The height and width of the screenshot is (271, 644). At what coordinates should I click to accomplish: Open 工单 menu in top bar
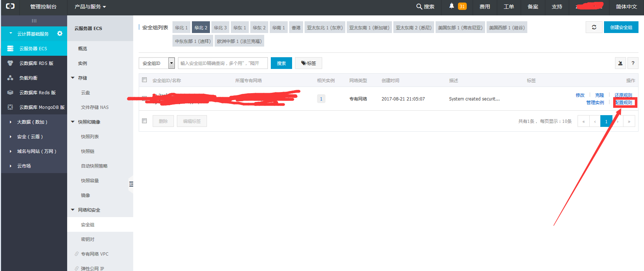[509, 7]
